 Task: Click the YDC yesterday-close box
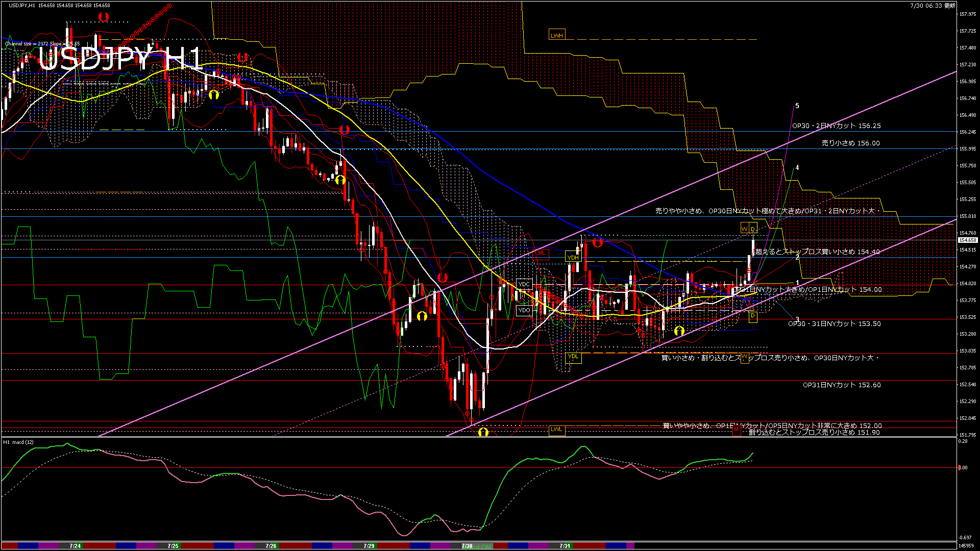(x=524, y=284)
